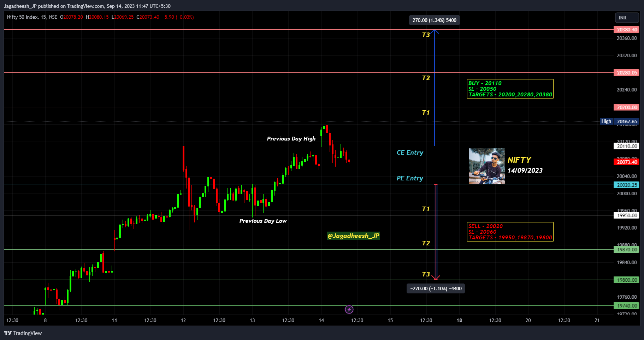Click the lower T3 target label near 19800

pos(426,274)
